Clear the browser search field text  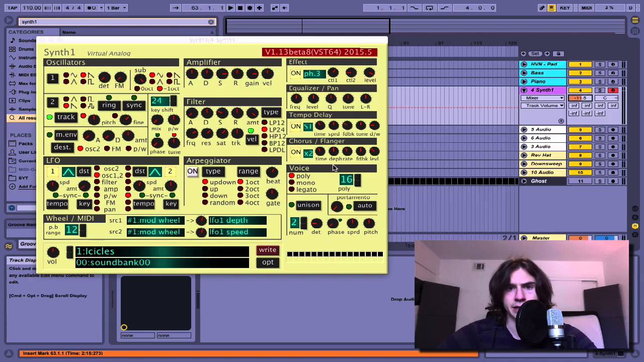point(211,22)
